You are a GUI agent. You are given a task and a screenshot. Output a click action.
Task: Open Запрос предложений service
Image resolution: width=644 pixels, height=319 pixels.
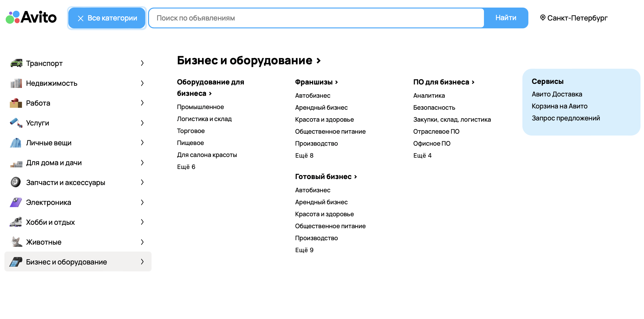point(566,118)
